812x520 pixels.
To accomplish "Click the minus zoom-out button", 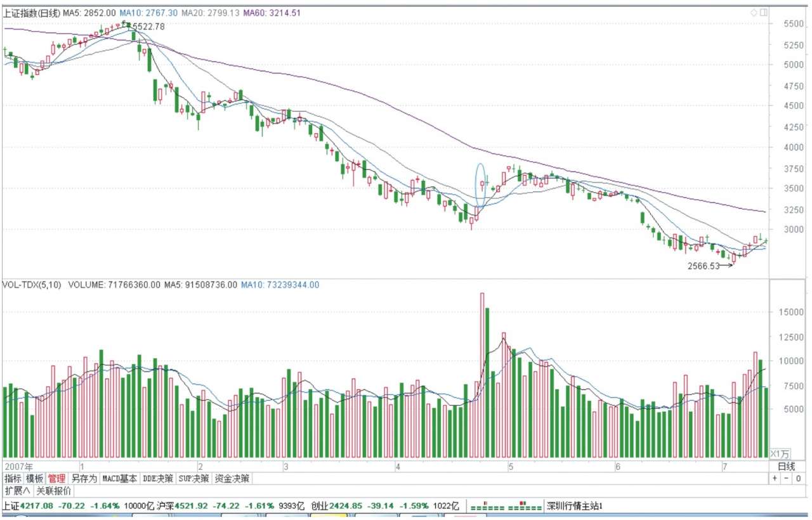I will click(787, 478).
